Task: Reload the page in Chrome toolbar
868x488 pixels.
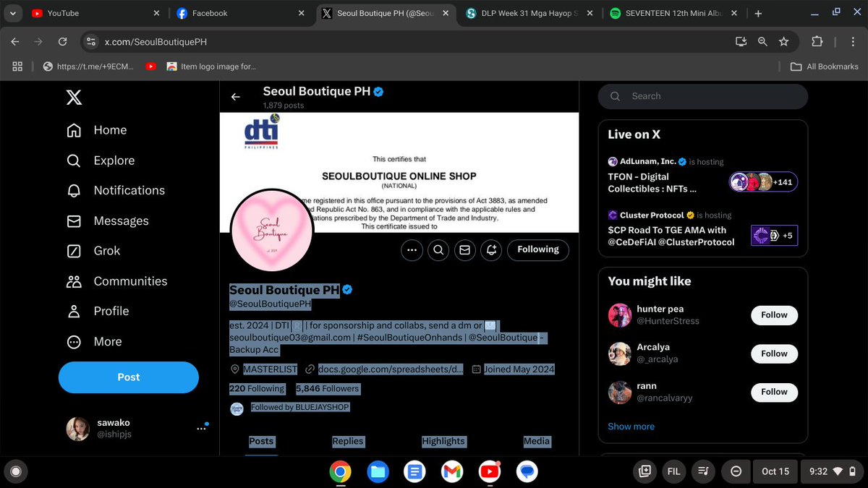Action: [62, 42]
